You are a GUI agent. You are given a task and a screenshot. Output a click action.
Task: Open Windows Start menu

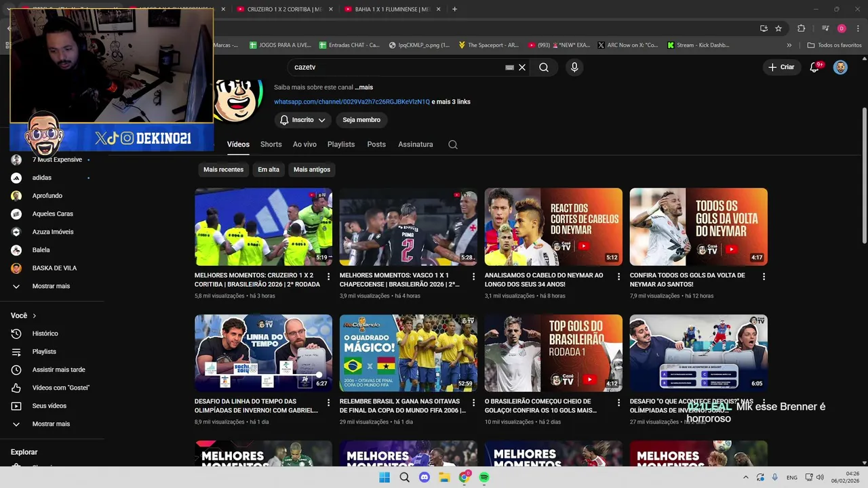384,477
